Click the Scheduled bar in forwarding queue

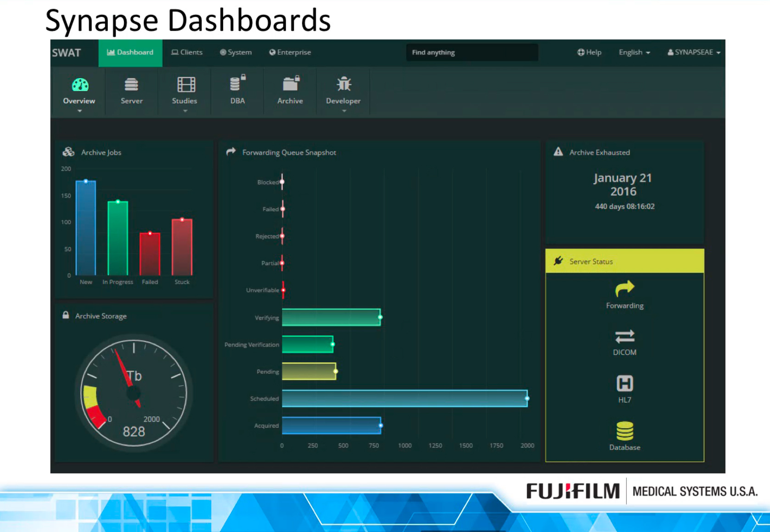404,398
